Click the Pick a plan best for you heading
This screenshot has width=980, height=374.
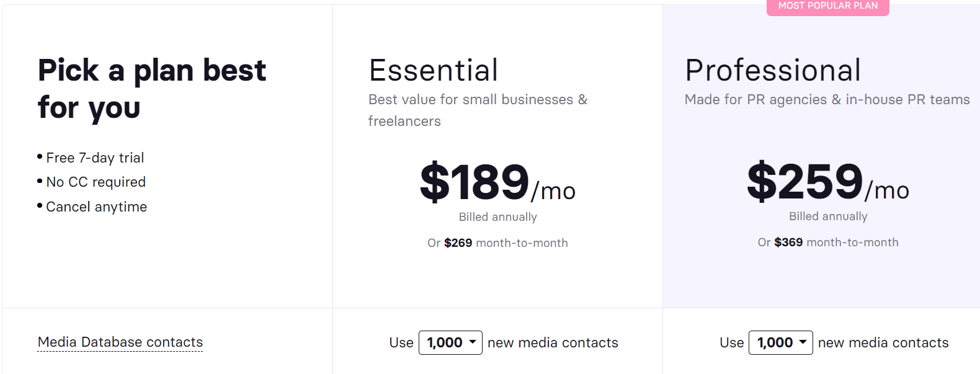(x=152, y=89)
